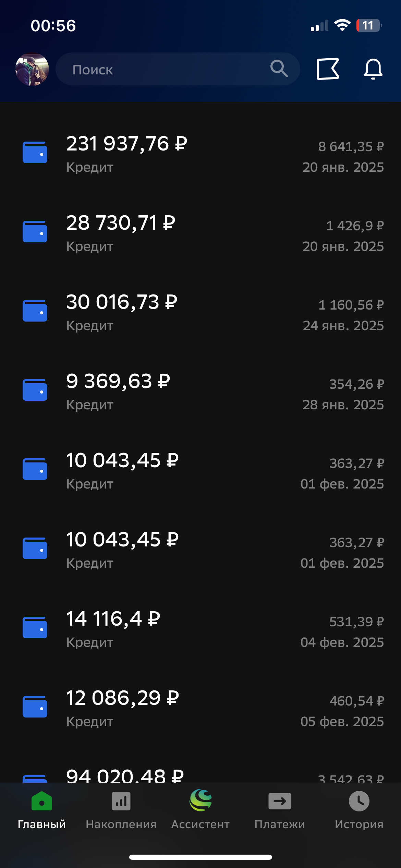Open the notifications bell
Image resolution: width=401 pixels, height=868 pixels.
(373, 69)
